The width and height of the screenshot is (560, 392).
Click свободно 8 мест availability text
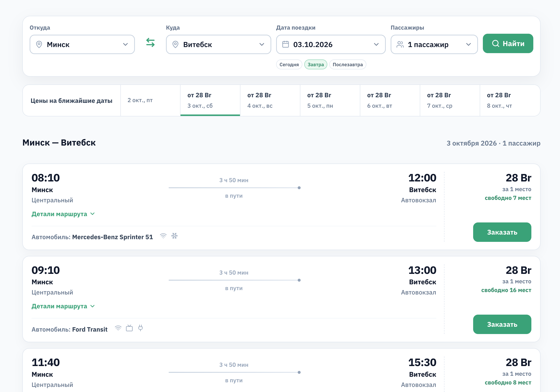(x=508, y=383)
